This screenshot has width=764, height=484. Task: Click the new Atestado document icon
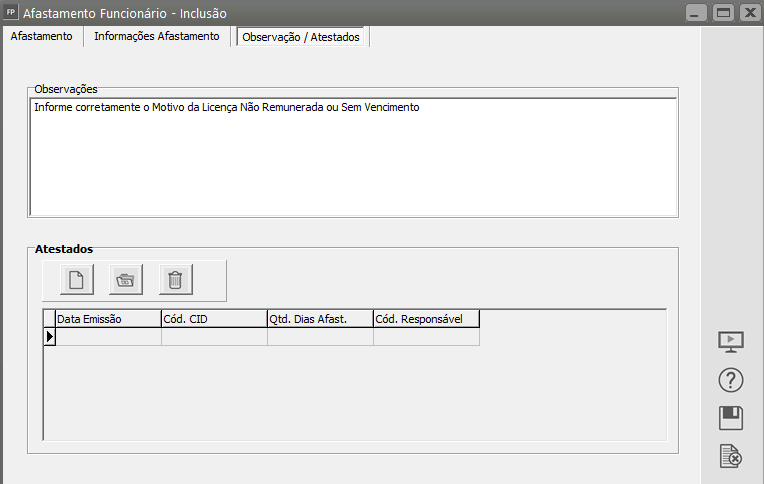coord(76,280)
